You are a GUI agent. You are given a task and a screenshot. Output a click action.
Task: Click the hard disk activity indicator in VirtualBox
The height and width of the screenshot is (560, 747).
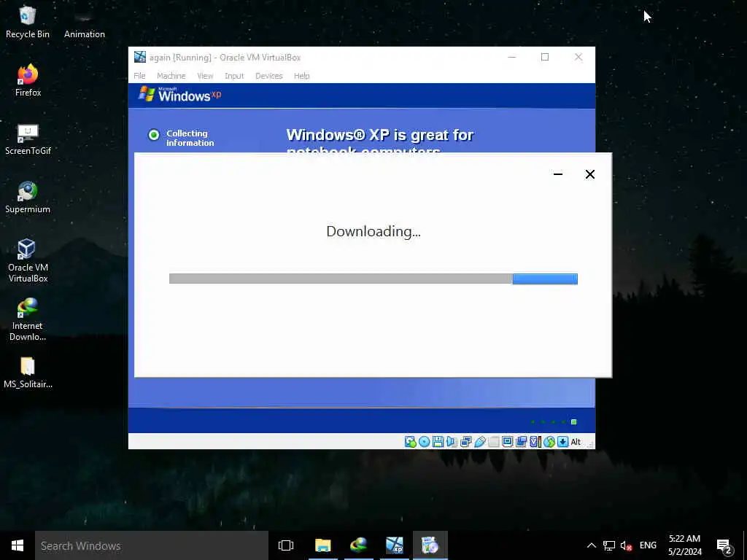click(x=410, y=442)
